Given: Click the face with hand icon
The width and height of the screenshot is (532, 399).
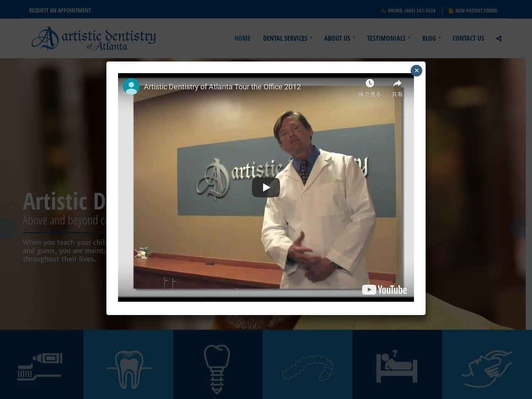Looking at the screenshot, I should tap(487, 369).
